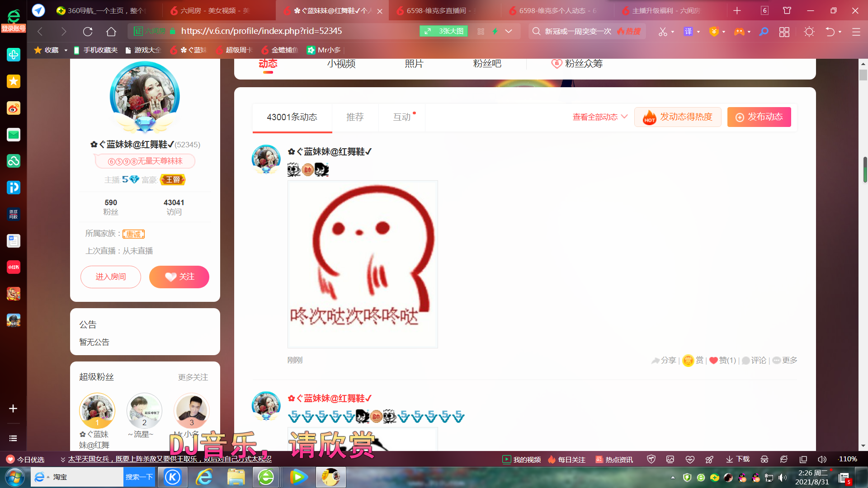
Task: Go back with the left arrow
Action: (40, 32)
